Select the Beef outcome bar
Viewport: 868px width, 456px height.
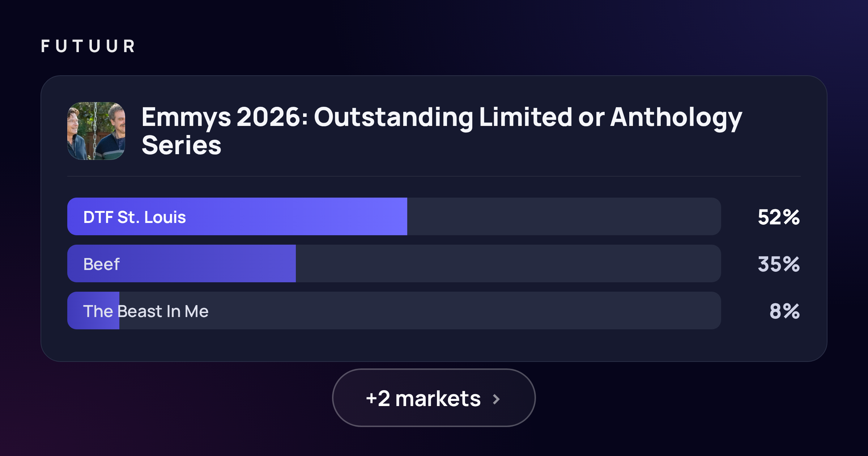pyautogui.click(x=394, y=263)
